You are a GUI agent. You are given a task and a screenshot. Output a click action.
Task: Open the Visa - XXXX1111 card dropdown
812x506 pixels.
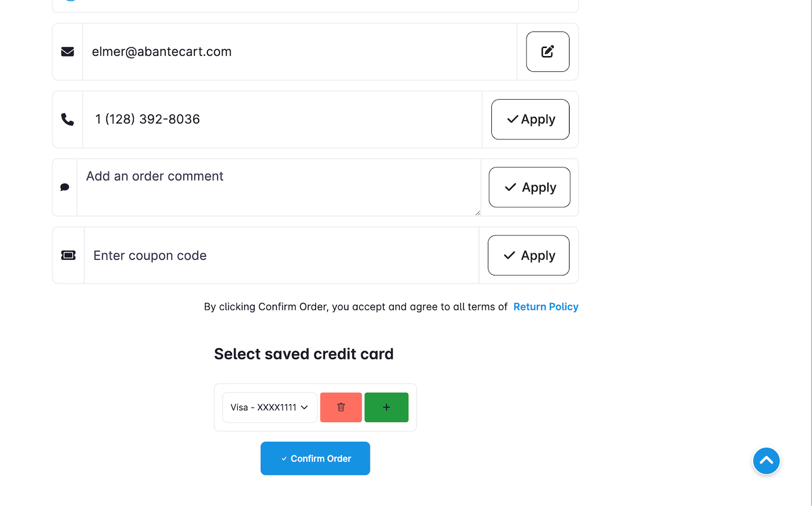point(270,407)
